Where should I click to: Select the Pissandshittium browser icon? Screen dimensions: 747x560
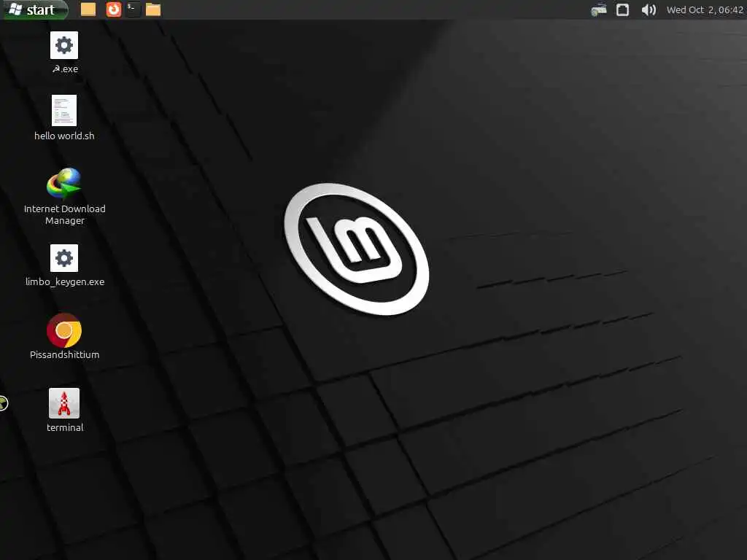coord(64,330)
